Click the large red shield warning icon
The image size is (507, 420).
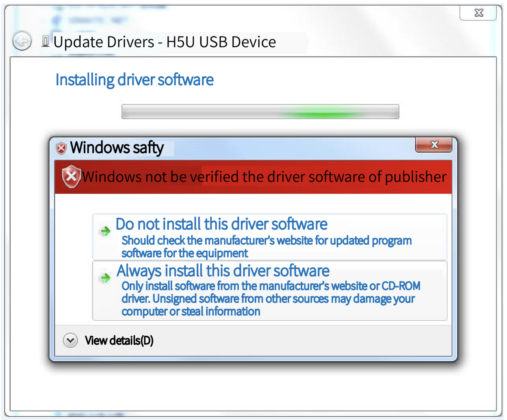coord(72,177)
